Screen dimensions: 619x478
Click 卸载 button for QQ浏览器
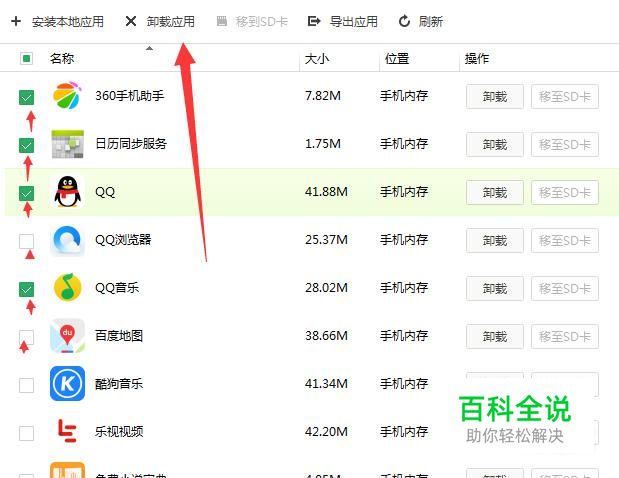click(495, 241)
